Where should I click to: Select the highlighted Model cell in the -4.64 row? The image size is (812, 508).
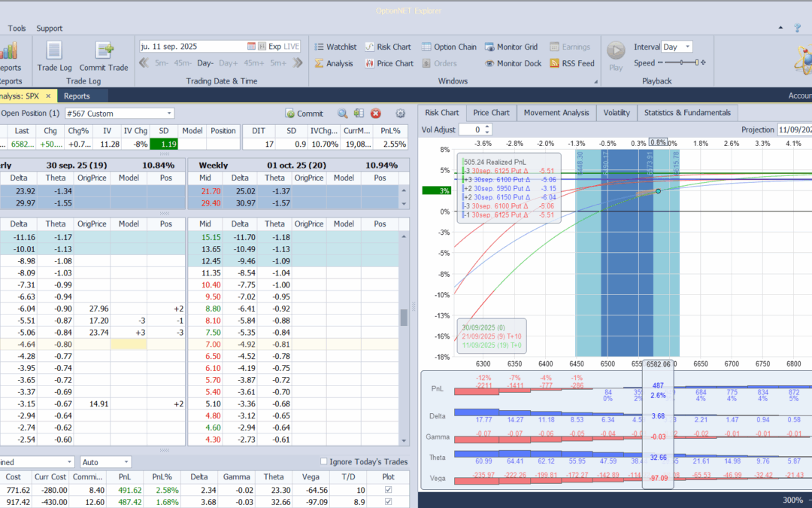pyautogui.click(x=129, y=344)
